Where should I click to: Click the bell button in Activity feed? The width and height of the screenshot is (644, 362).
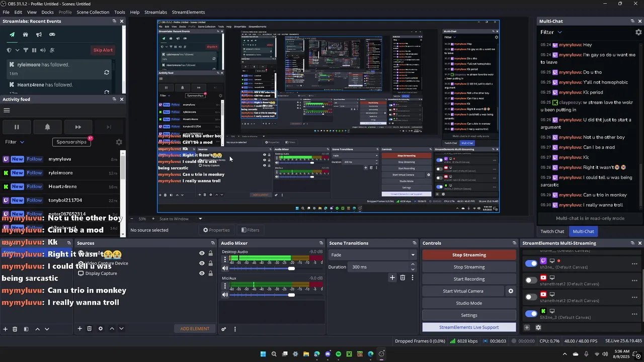47,127
